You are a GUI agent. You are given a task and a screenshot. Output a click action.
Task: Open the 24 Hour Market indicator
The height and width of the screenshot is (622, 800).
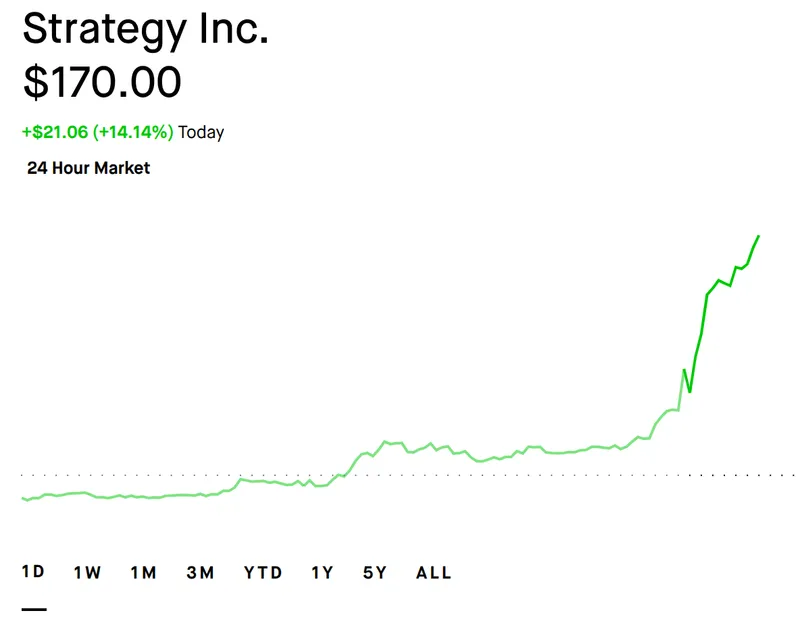89,168
